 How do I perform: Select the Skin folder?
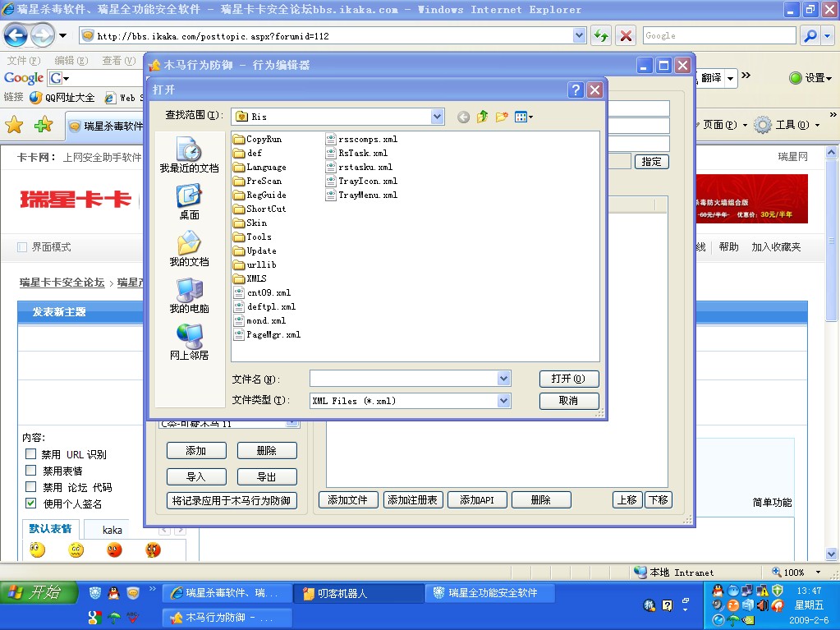pos(250,223)
